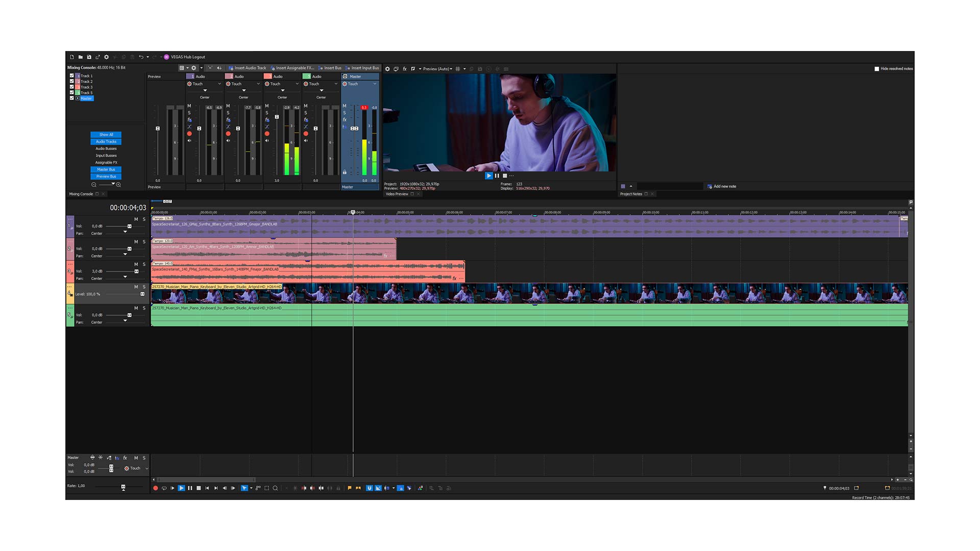Play from Video Preview play button
This screenshot has height=551, width=980.
pos(489,176)
